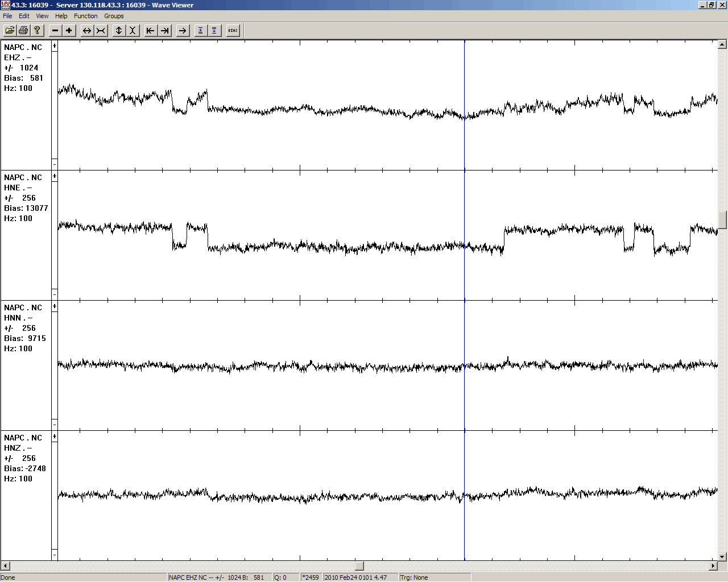Open the Function menu
This screenshot has width=728, height=582.
(85, 16)
